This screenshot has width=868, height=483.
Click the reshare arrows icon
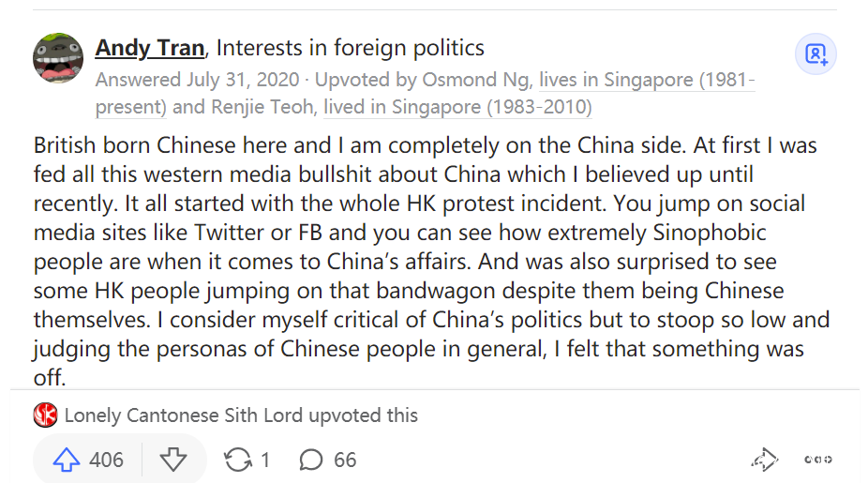(x=238, y=460)
